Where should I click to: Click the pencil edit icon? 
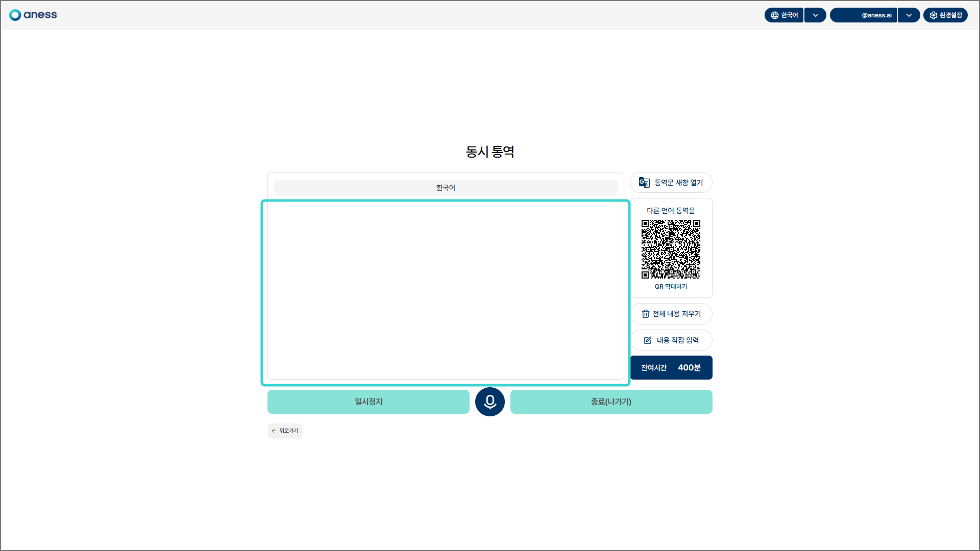point(648,340)
